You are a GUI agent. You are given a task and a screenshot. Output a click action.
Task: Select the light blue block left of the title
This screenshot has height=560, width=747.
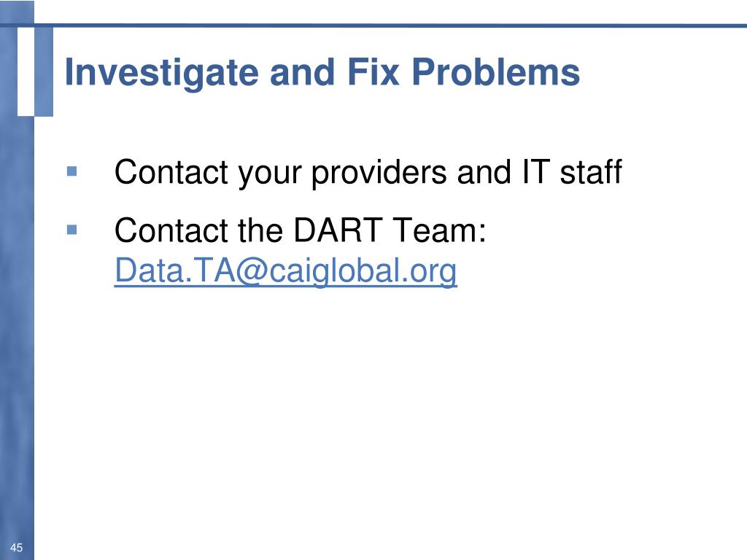point(44,71)
